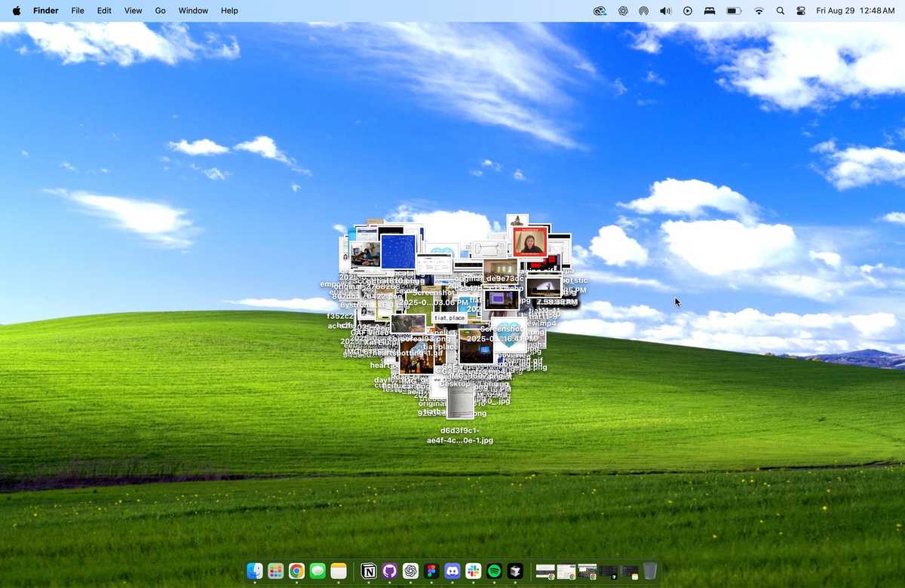This screenshot has width=905, height=588.
Task: Open the View menu in Finder
Action: 133,11
